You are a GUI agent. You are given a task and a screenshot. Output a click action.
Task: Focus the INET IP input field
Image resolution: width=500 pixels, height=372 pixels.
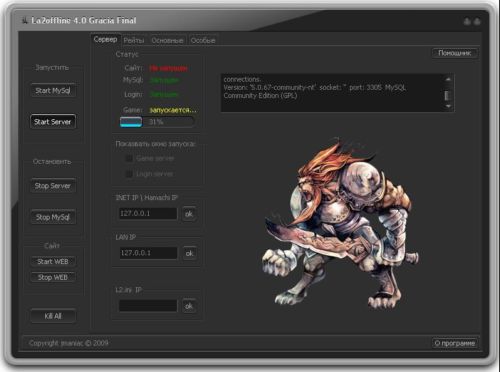click(x=148, y=213)
